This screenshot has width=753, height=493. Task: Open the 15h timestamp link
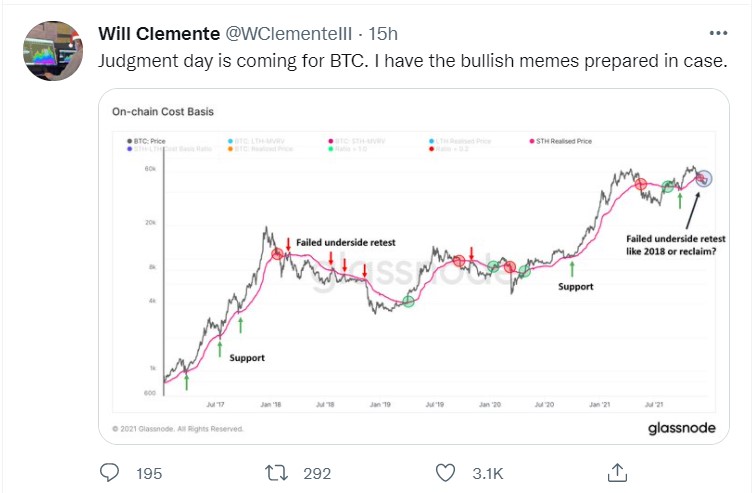tap(383, 34)
